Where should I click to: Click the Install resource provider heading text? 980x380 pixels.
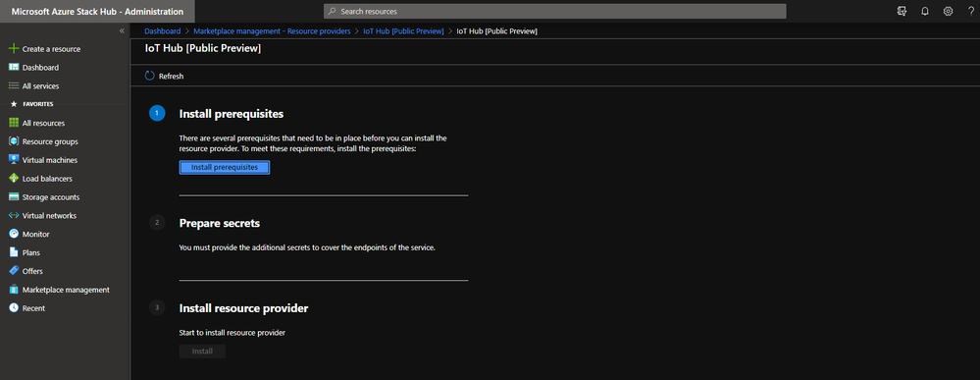click(x=243, y=308)
